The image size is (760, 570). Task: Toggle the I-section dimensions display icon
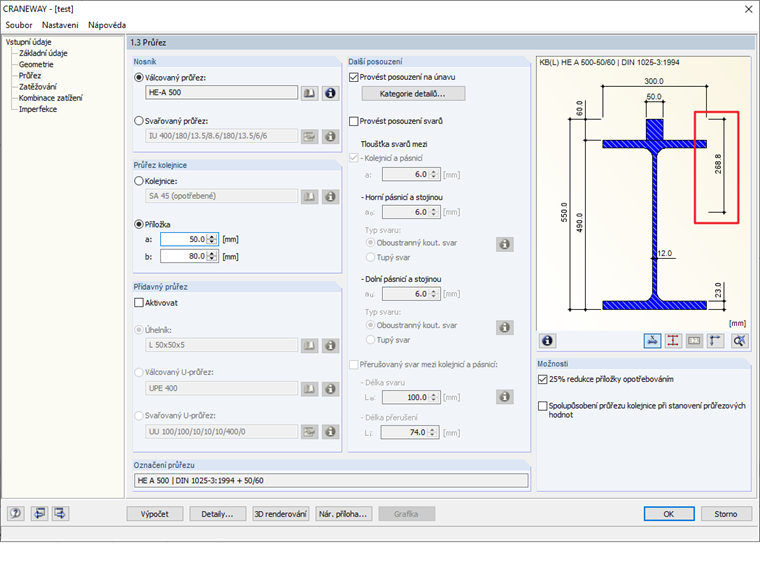(x=673, y=341)
